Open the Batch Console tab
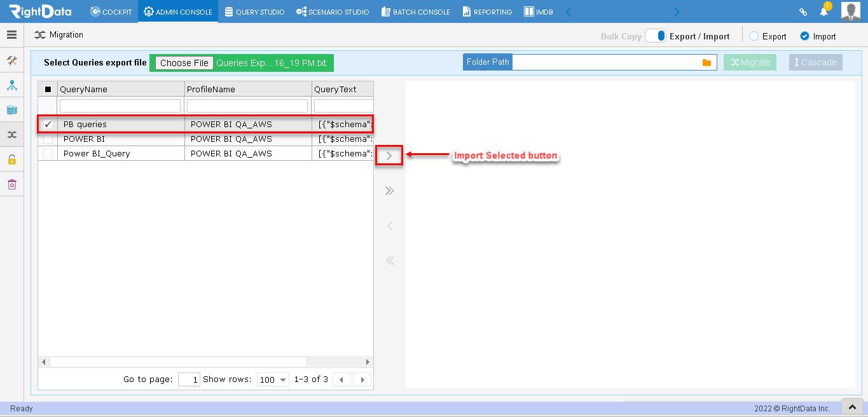This screenshot has width=868, height=417. point(416,11)
